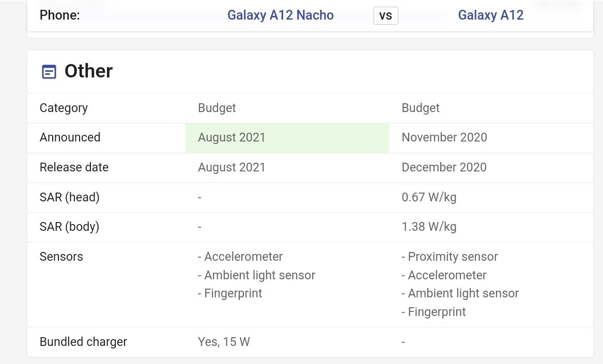Select the December 2020 release date value
This screenshot has height=364, width=603.
coord(444,167)
